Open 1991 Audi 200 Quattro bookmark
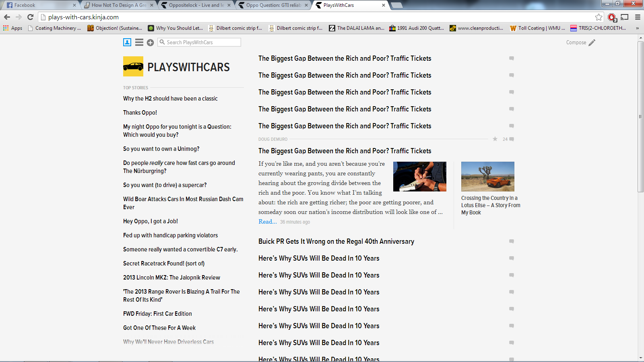 tap(417, 28)
